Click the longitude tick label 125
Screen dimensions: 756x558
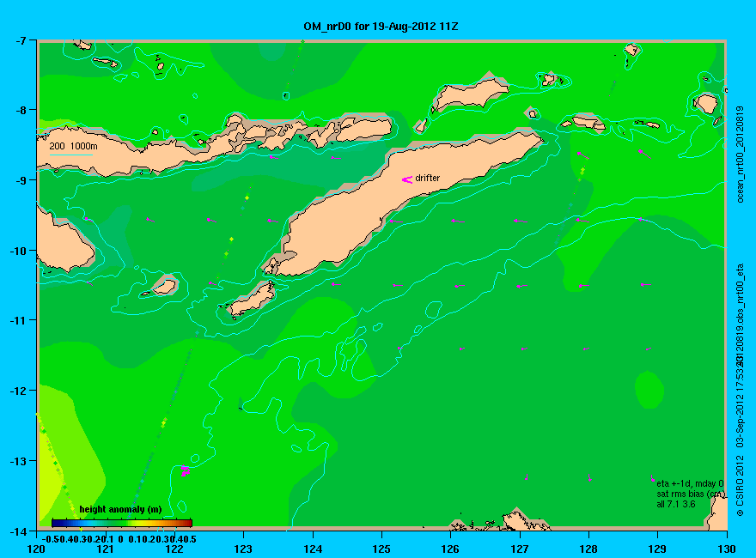coord(381,549)
